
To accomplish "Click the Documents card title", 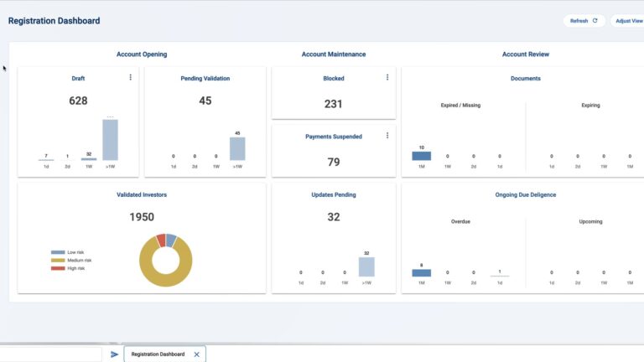I will click(x=525, y=79).
